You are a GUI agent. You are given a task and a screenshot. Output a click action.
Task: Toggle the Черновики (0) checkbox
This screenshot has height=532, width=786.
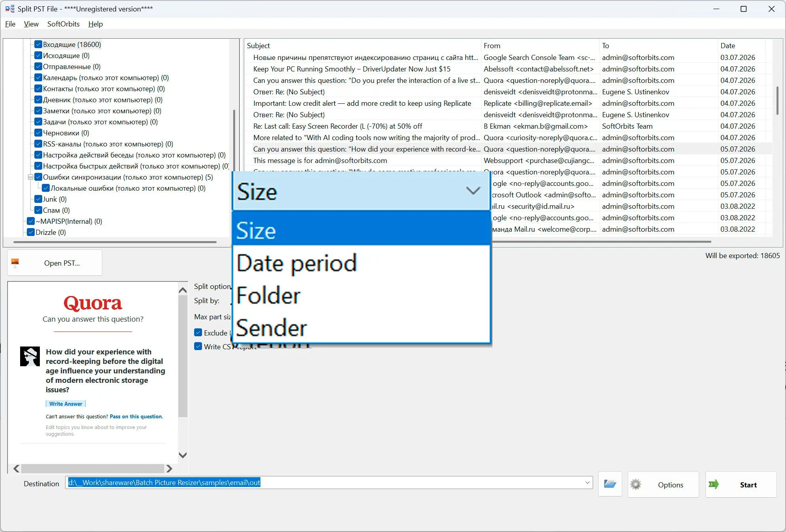coord(38,133)
